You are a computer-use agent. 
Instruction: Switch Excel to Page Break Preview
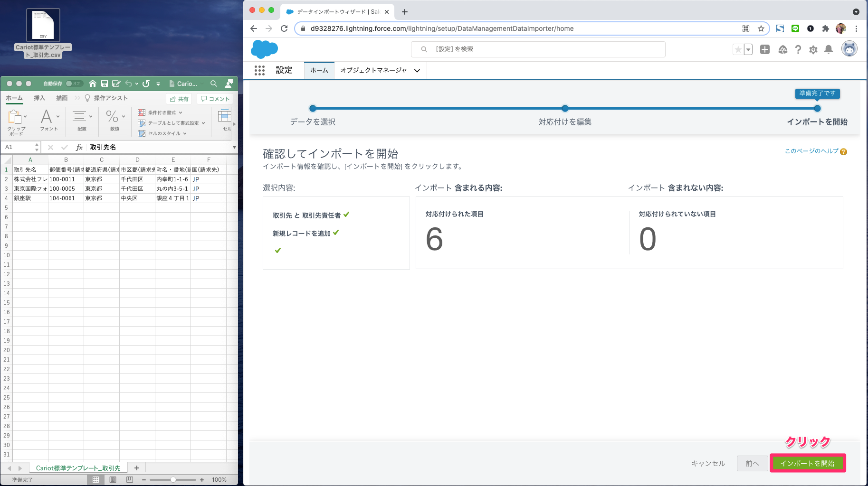coord(130,480)
